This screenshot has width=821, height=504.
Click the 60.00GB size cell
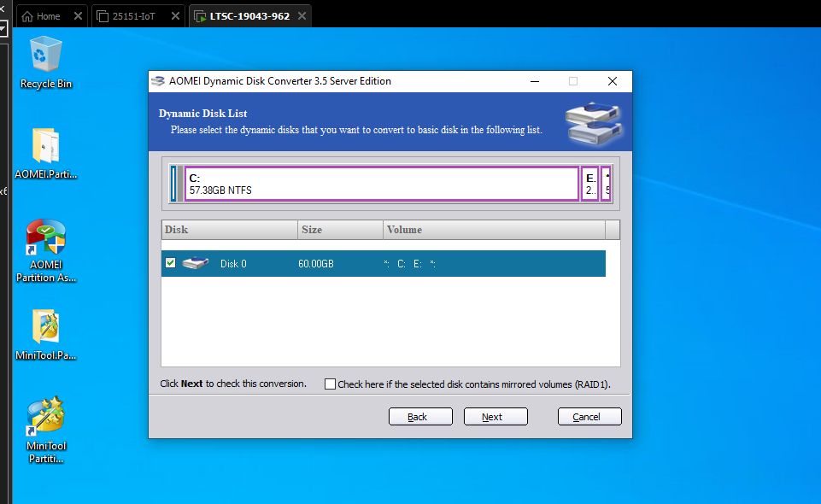pyautogui.click(x=316, y=264)
